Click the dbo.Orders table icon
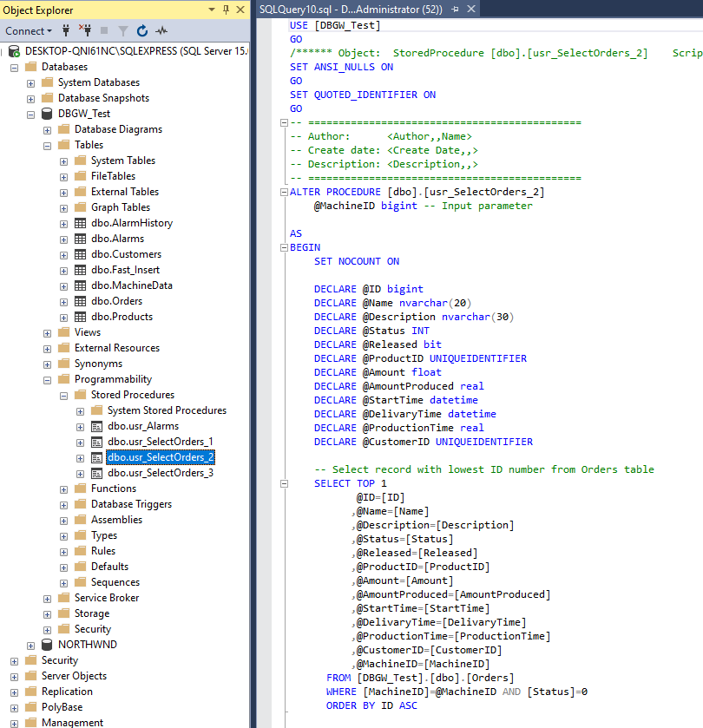Image resolution: width=703 pixels, height=728 pixels. coord(80,301)
